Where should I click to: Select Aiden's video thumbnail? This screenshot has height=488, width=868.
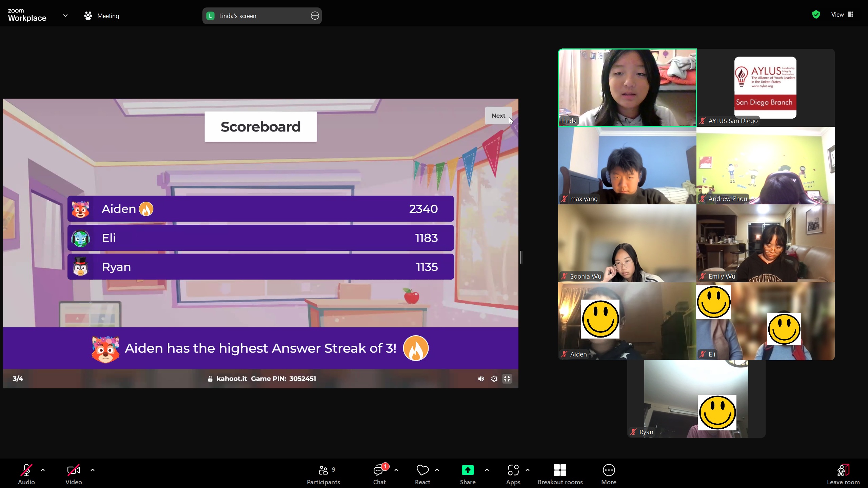coord(627,321)
